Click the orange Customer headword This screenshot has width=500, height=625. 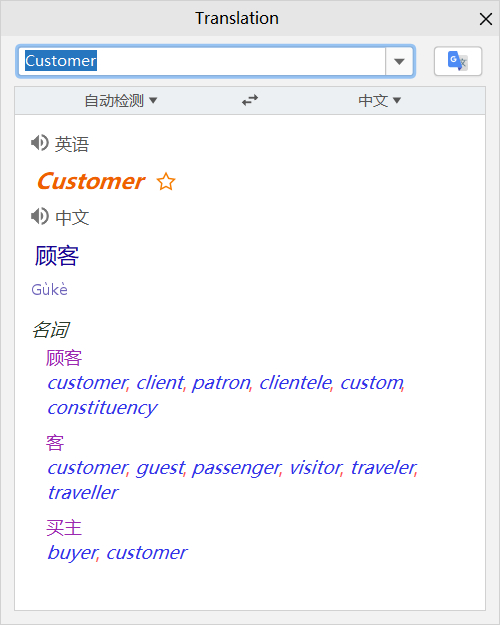[x=91, y=181]
